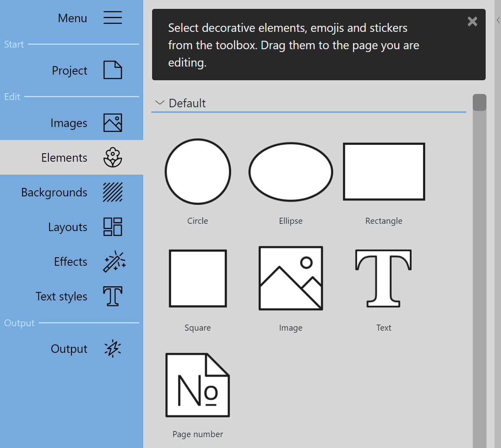Image resolution: width=501 pixels, height=448 pixels.
Task: Click the Menu hamburger icon
Action: coord(113,17)
